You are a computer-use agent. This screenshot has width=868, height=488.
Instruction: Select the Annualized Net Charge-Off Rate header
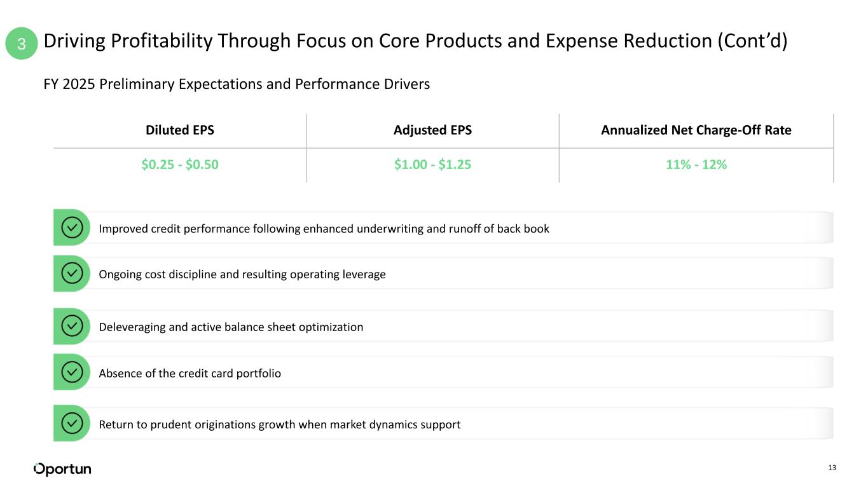coord(696,130)
